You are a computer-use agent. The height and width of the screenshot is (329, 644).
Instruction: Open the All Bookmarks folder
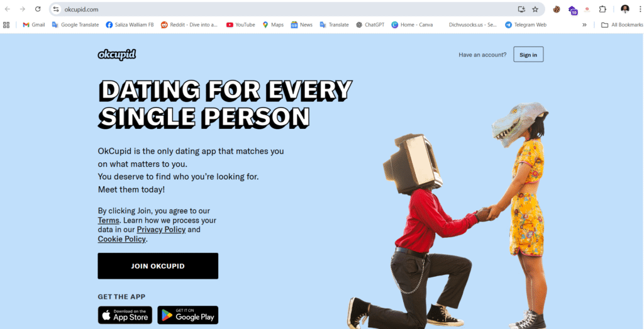(622, 25)
